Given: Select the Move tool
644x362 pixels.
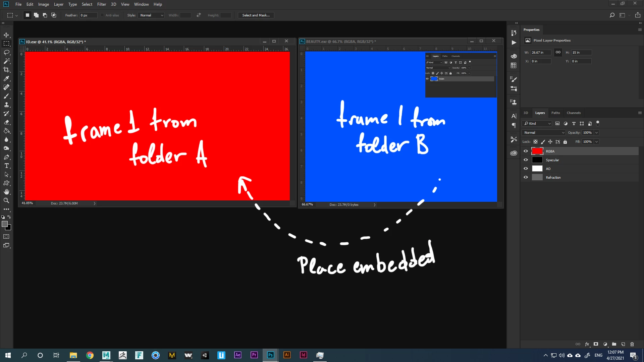Looking at the screenshot, I should [6, 35].
